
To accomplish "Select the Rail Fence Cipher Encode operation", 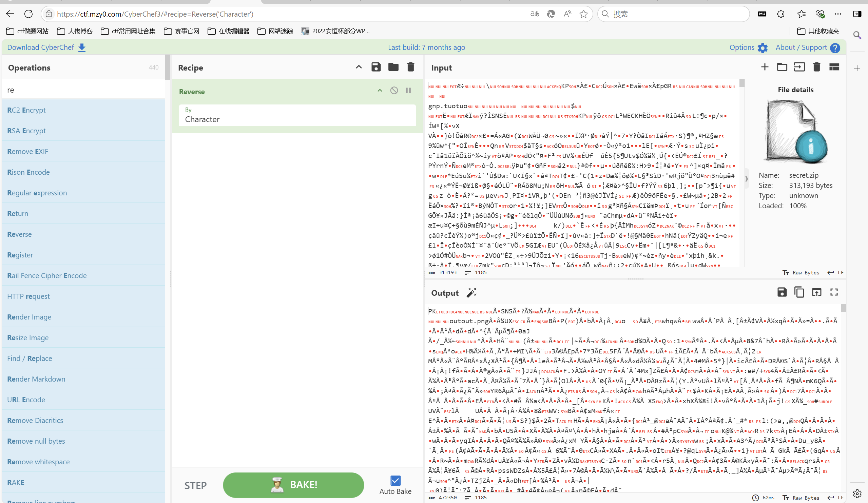I will pos(83,275).
